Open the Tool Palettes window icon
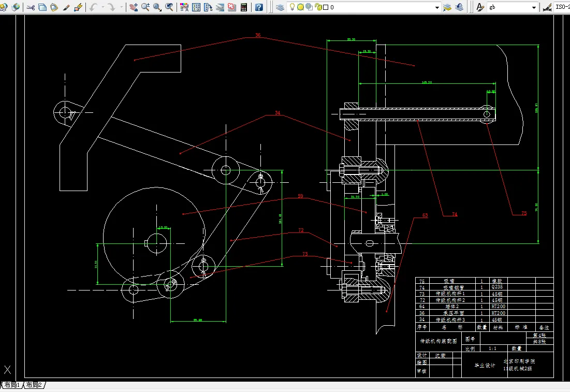Screen dimensions: 570x392 click(208, 7)
